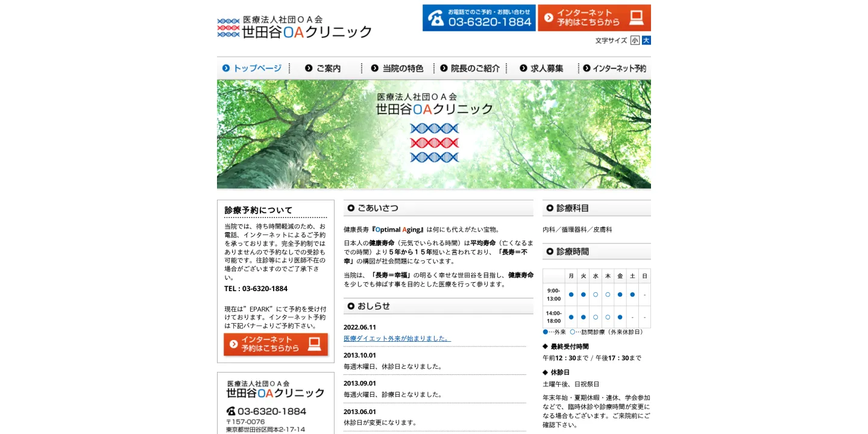Image resolution: width=868 pixels, height=434 pixels.
Task: Click the laptop icon on the sidebar reservation button
Action: tap(314, 344)
